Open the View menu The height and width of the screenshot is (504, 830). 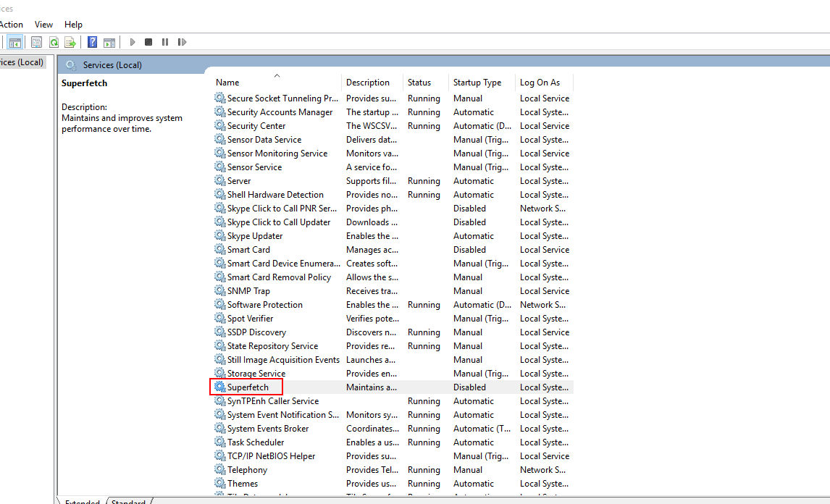pos(43,25)
